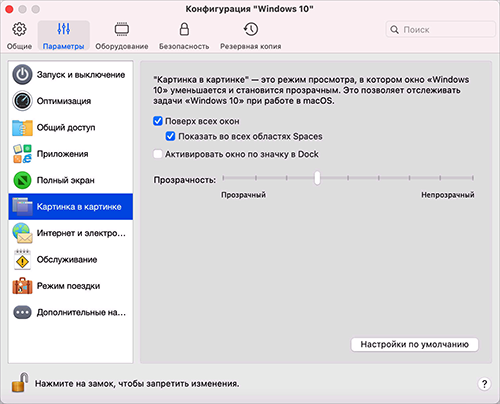Open the Оборудование hardware chip icon

point(122,29)
